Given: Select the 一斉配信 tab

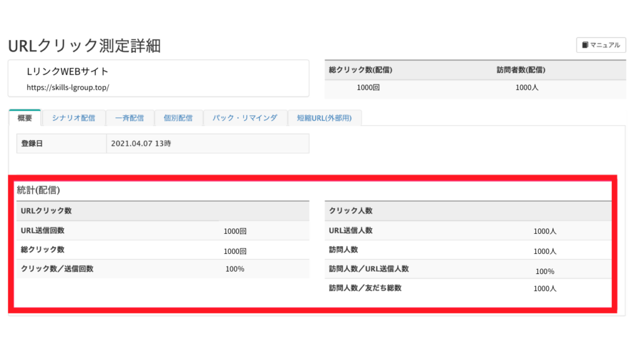Looking at the screenshot, I should [x=130, y=118].
